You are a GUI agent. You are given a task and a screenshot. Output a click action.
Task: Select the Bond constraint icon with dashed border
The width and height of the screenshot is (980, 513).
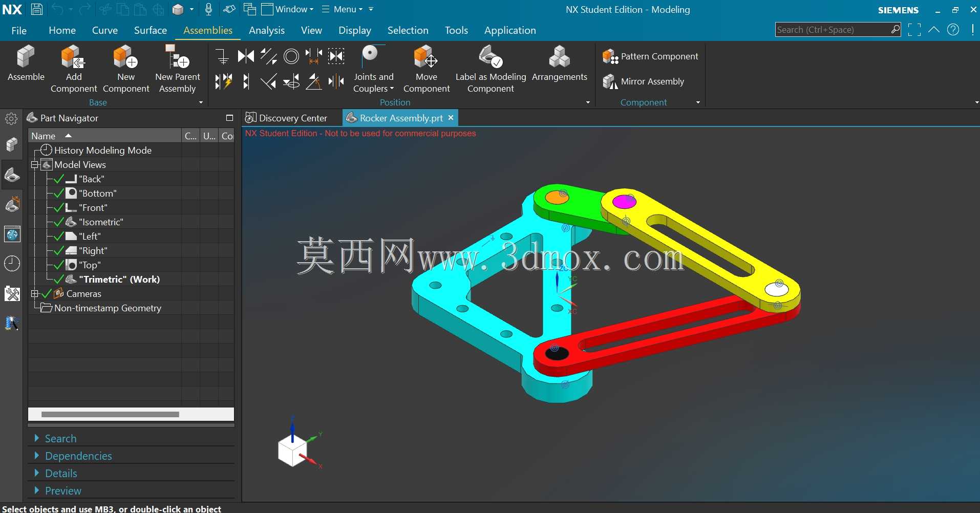(336, 56)
